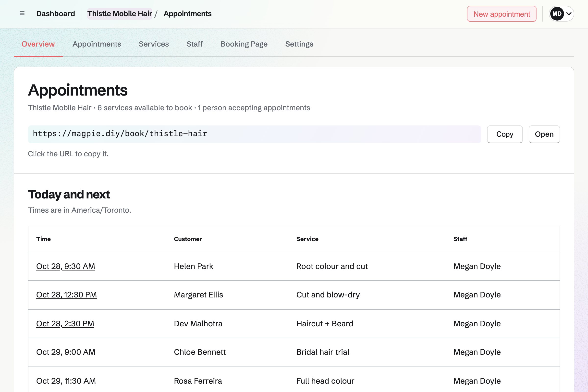Image resolution: width=588 pixels, height=392 pixels.
Task: Click Megan Doyle in Chloe Bennett row
Action: (x=477, y=352)
